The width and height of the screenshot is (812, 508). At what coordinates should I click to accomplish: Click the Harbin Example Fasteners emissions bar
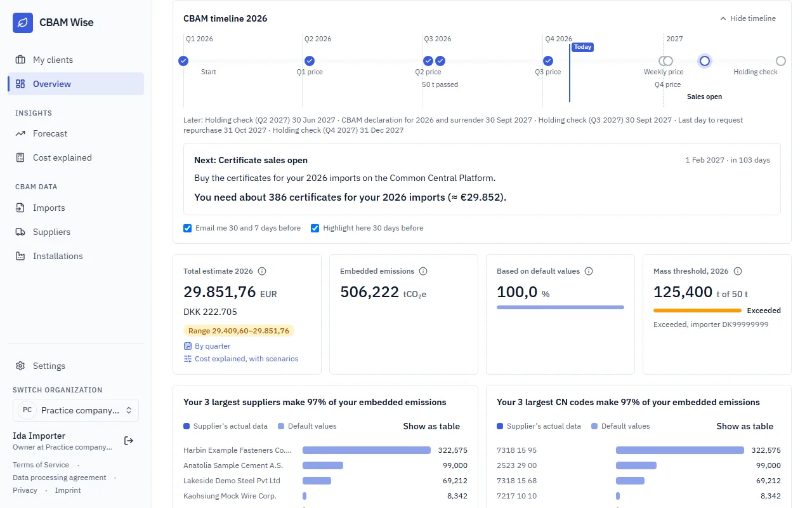click(367, 450)
